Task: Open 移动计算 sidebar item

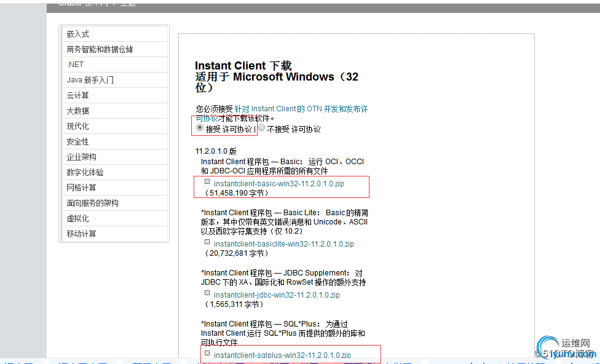Action: 115,234
